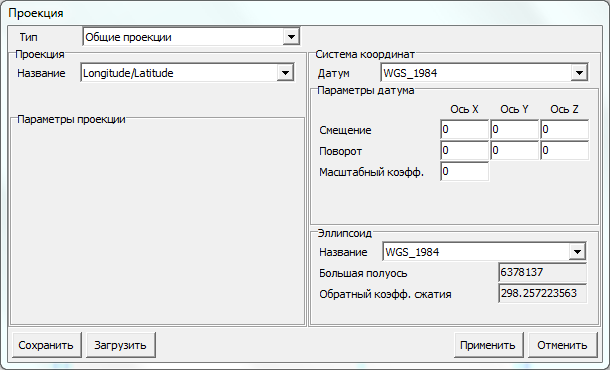Click the Ось Z column header
The image size is (610, 370).
pos(564,109)
